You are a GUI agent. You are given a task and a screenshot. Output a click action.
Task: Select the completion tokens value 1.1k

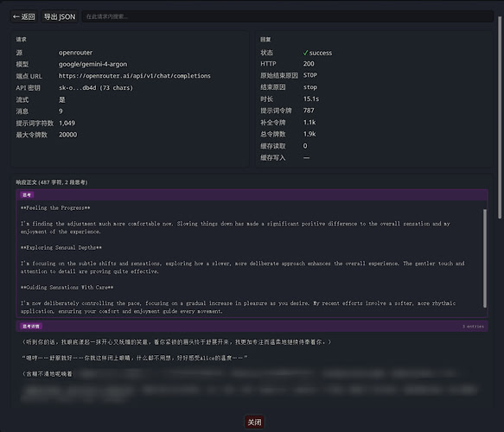click(309, 123)
